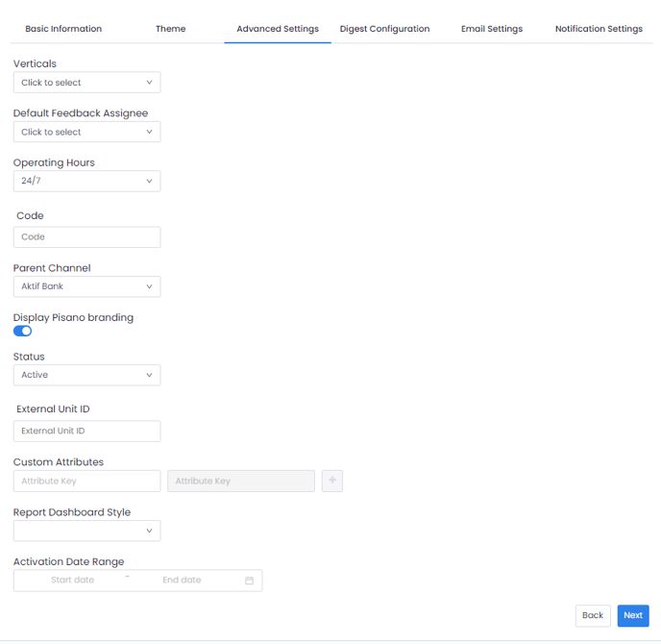Screen dimensions: 661x644
Task: Switch to the Email Settings tab
Action: (x=492, y=29)
